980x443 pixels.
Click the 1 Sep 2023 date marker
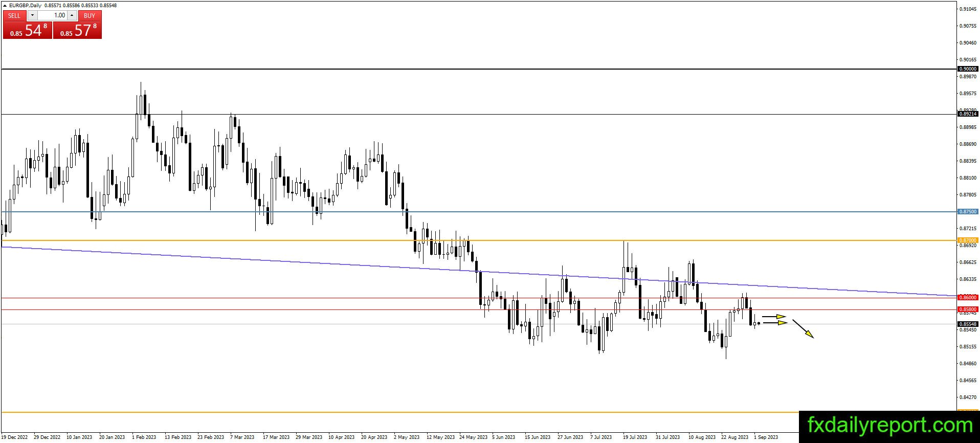(766, 437)
